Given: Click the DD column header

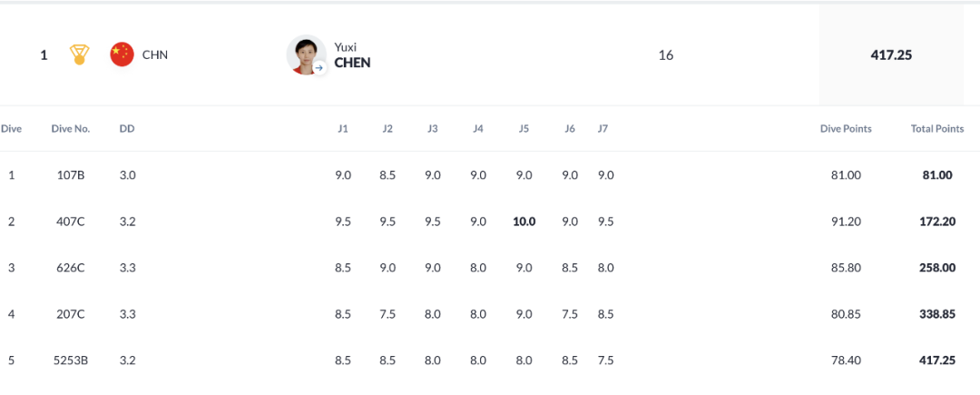Looking at the screenshot, I should click(127, 129).
